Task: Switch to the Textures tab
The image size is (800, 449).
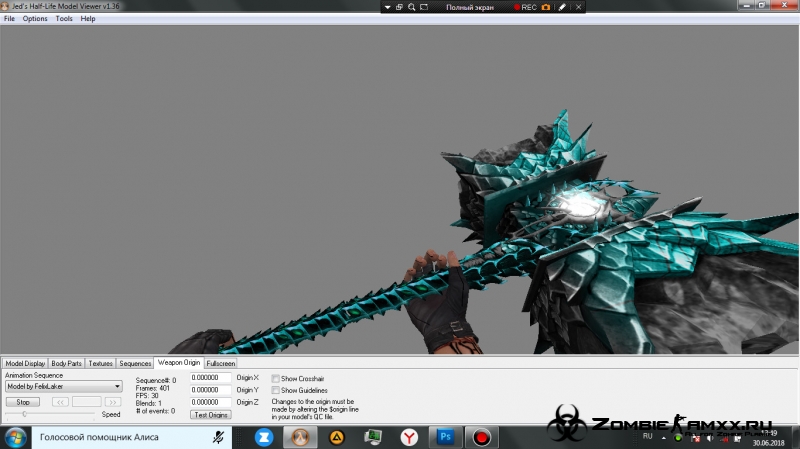Action: point(100,363)
